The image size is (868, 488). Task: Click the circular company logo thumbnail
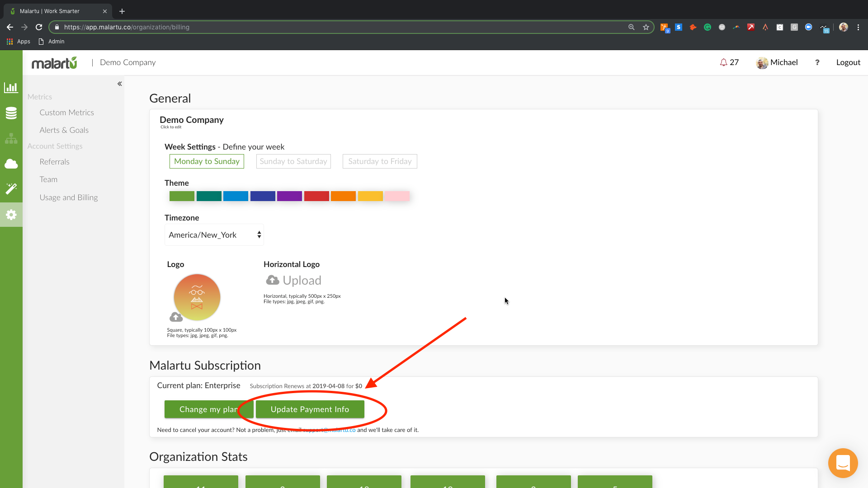pos(197,297)
